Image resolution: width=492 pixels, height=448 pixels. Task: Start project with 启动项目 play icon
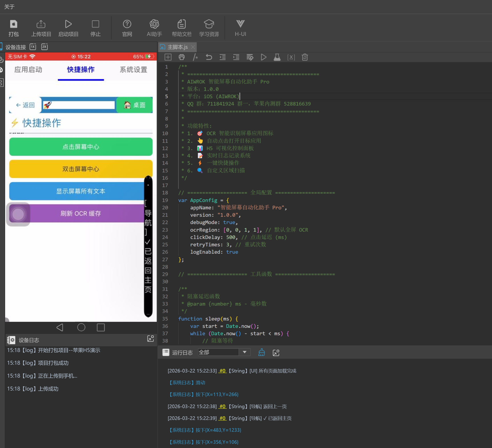(x=68, y=24)
